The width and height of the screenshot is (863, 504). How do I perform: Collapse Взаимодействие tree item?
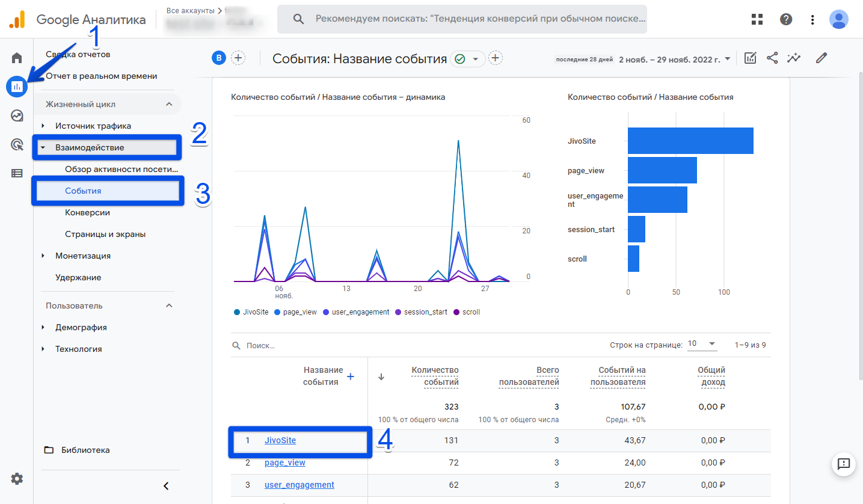43,147
